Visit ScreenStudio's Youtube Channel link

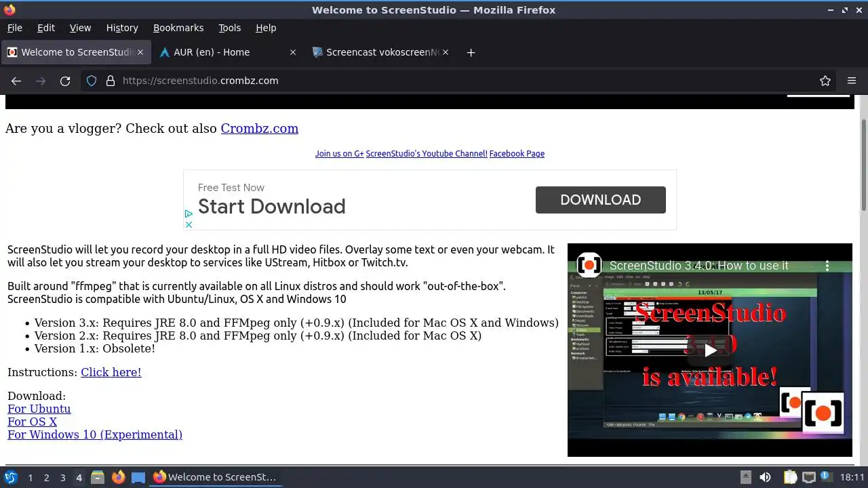[x=427, y=154]
